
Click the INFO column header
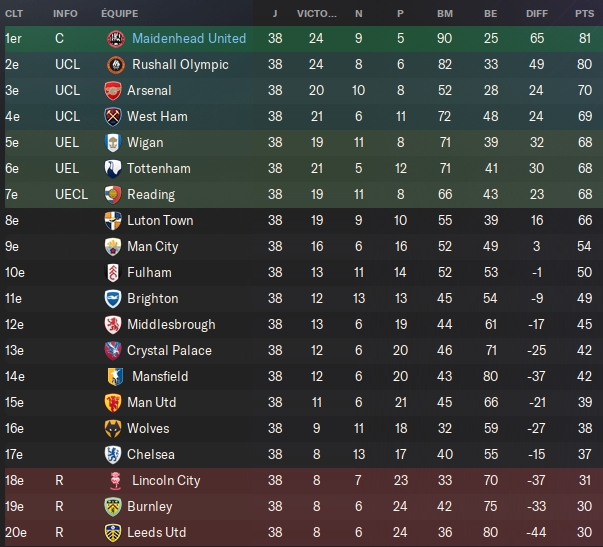point(65,14)
